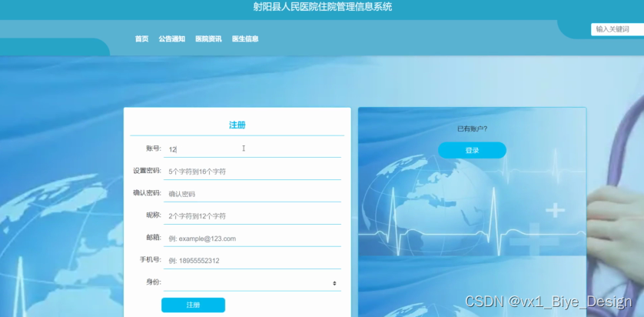Open the 首页 navigation item
Image resolution: width=644 pixels, height=317 pixels.
[x=141, y=39]
